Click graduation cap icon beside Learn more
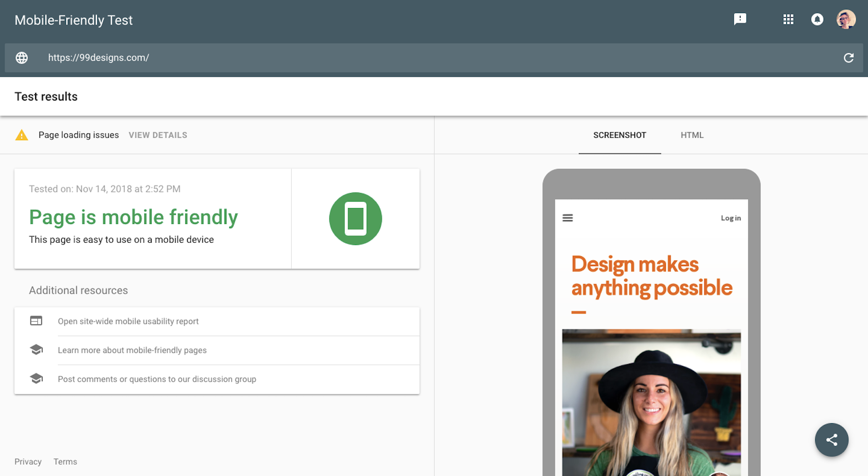 36,350
